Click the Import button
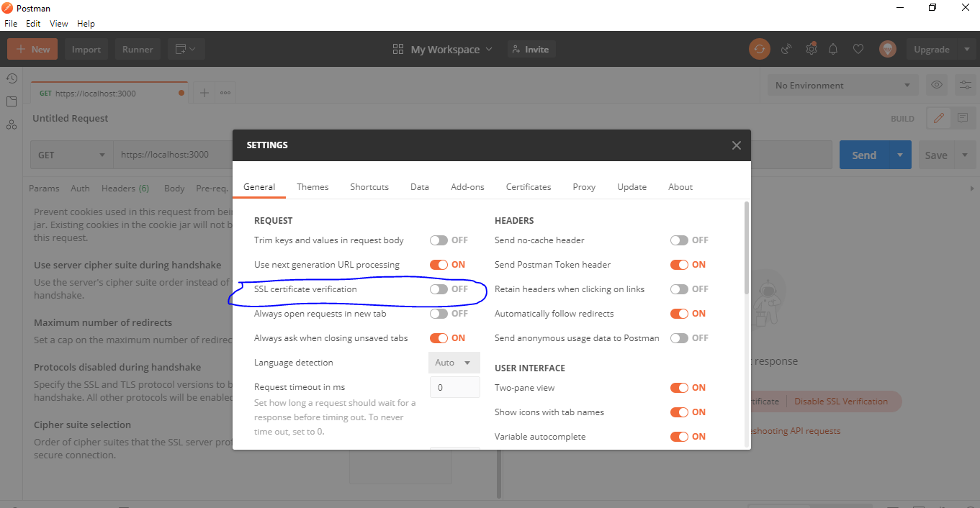 tap(86, 49)
